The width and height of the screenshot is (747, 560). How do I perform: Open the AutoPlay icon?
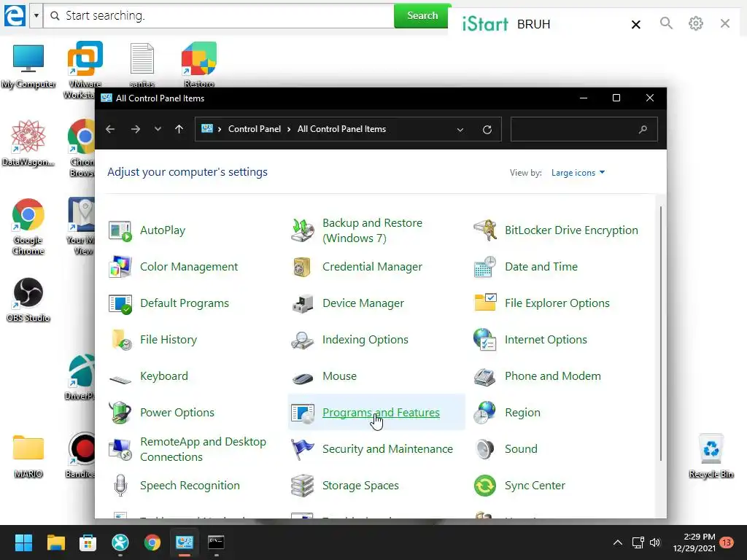pos(120,231)
